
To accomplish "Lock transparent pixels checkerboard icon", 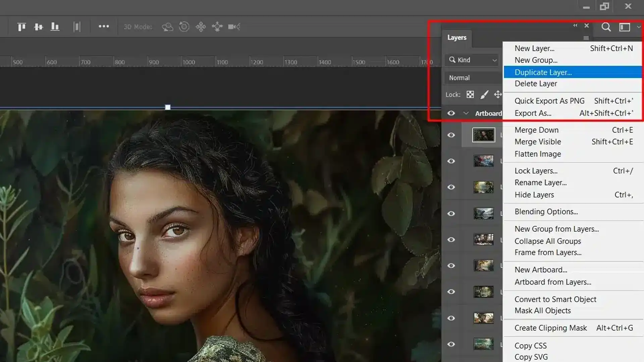I will (x=470, y=95).
